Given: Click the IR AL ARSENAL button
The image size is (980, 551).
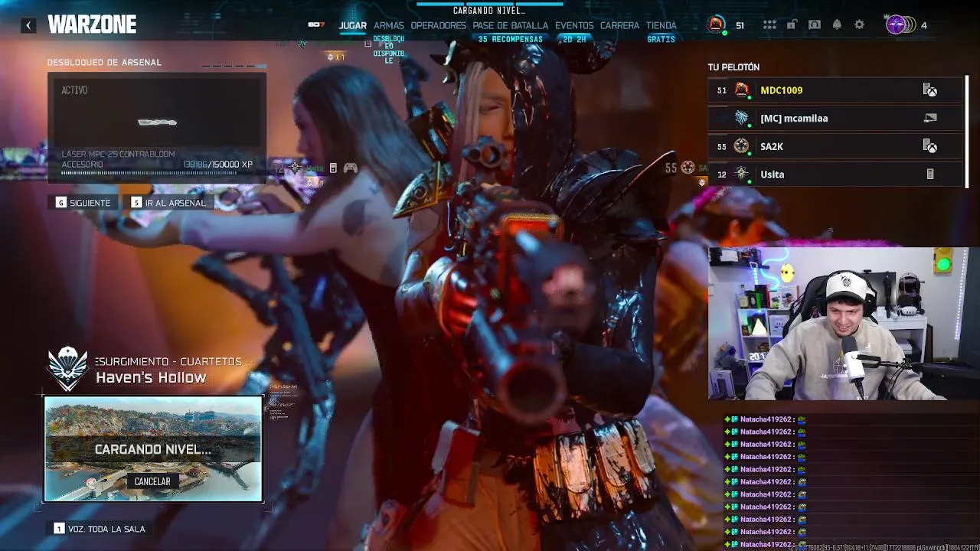Looking at the screenshot, I should point(168,203).
